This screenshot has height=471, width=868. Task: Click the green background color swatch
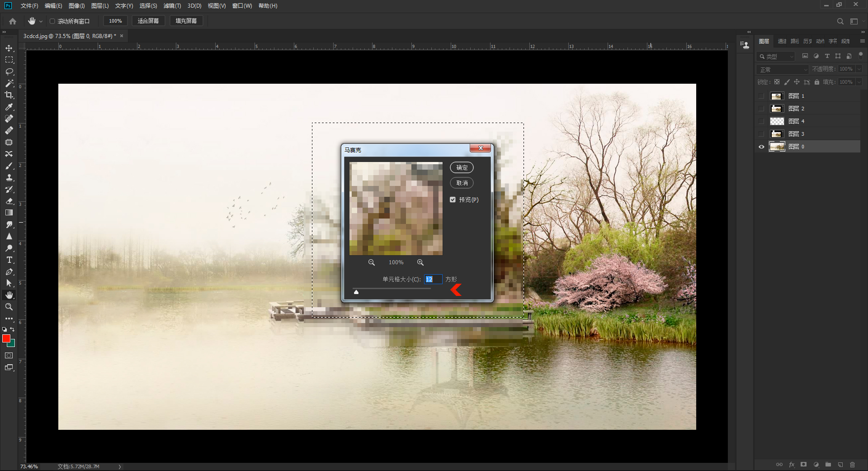click(12, 344)
